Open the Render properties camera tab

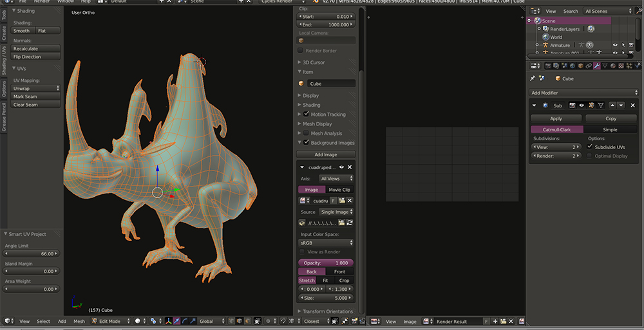[x=548, y=66]
